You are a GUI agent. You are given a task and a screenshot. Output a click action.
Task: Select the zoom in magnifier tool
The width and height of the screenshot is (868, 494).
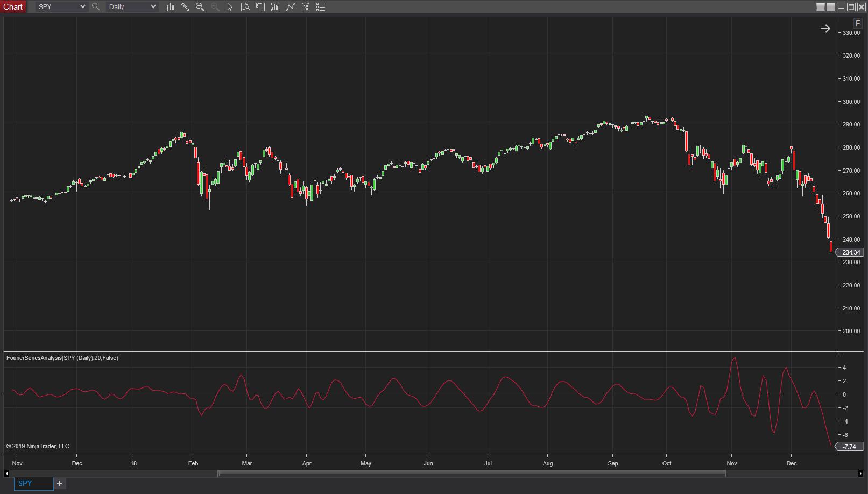[x=200, y=7]
